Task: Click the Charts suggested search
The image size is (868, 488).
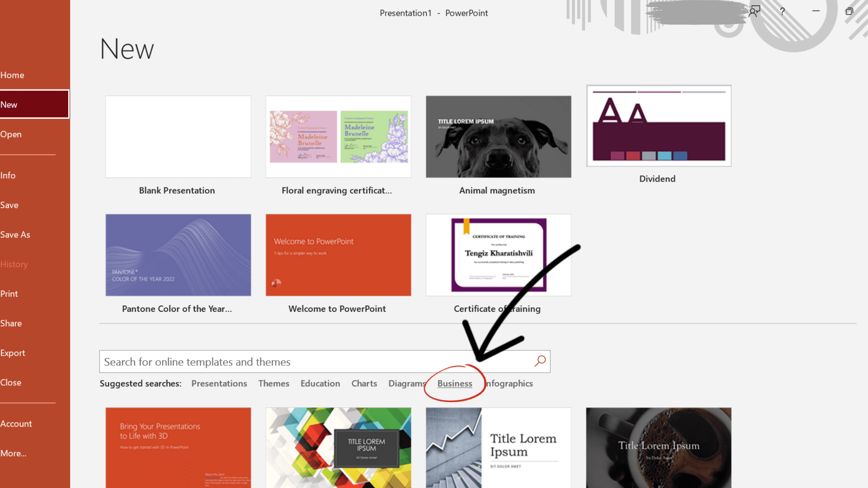Action: click(364, 383)
